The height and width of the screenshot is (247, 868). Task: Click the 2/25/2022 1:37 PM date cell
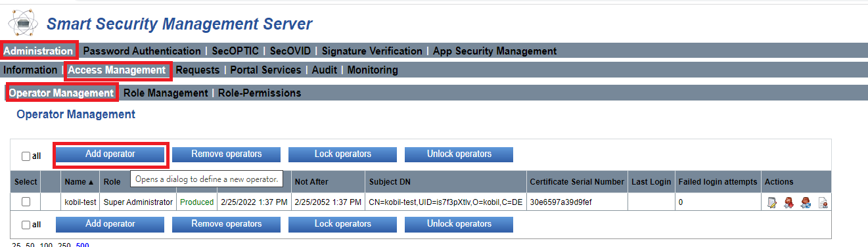pyautogui.click(x=254, y=202)
